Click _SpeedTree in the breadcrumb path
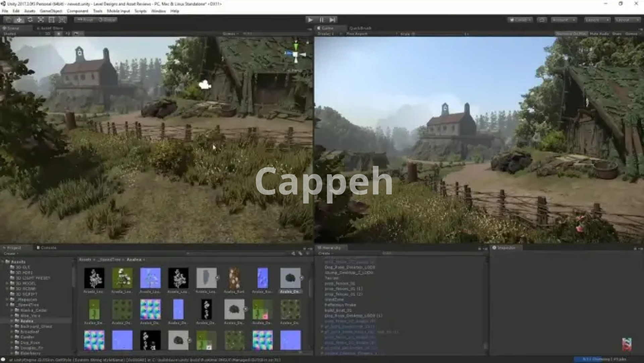The width and height of the screenshot is (644, 363). click(x=109, y=260)
